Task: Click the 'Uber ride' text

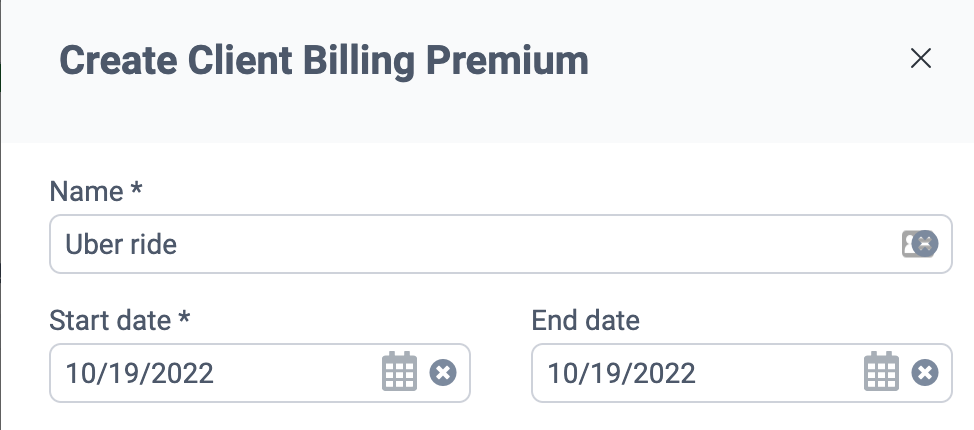Action: point(121,243)
